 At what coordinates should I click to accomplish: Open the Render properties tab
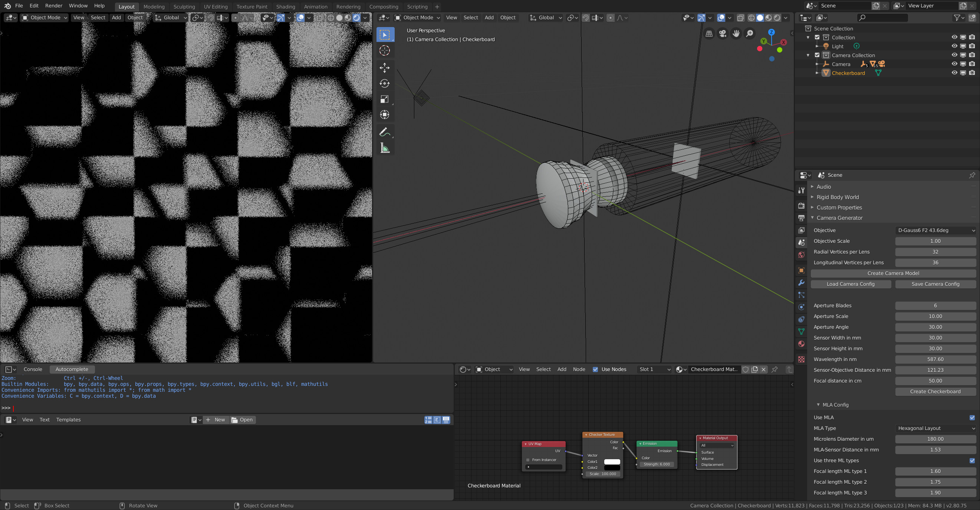click(801, 205)
